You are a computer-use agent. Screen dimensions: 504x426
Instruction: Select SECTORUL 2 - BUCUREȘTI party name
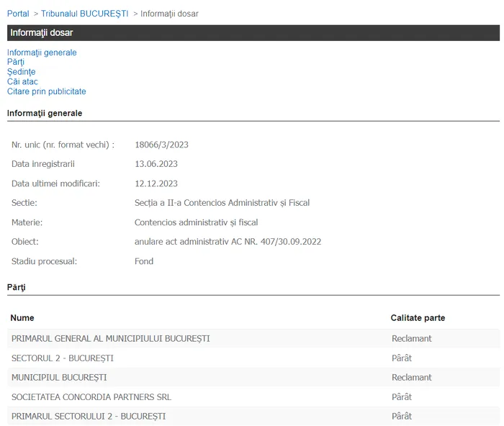point(63,358)
